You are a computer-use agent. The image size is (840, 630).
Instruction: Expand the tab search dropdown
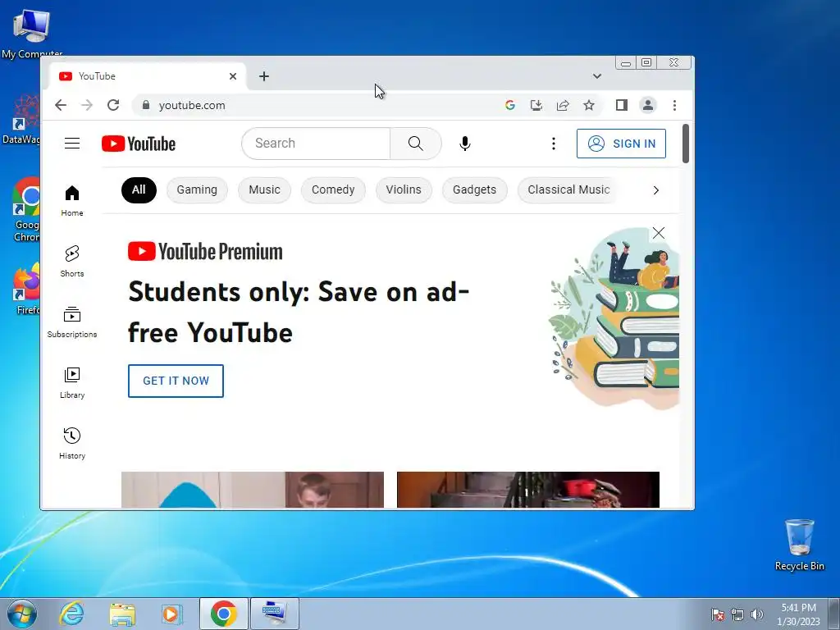(597, 76)
